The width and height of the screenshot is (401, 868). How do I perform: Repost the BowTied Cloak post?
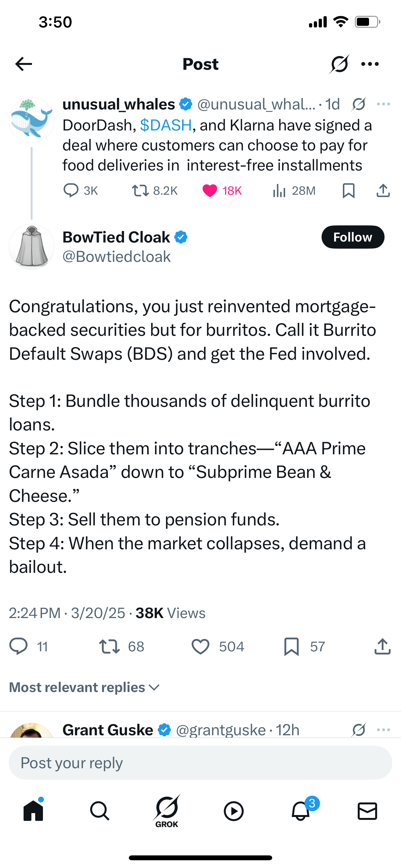click(109, 646)
